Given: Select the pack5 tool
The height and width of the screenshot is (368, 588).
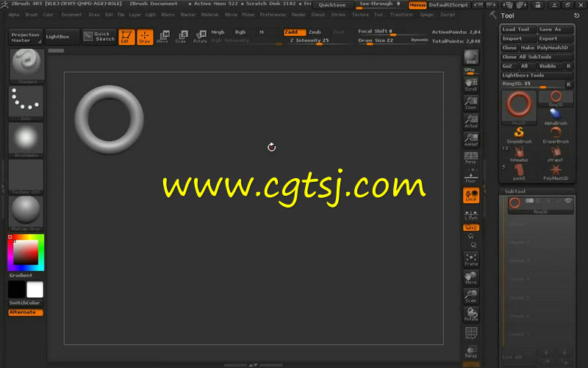Looking at the screenshot, I should [x=519, y=172].
